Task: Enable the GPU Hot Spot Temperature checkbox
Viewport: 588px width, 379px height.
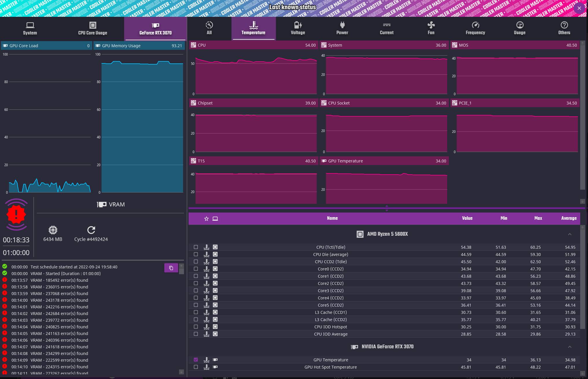Action: tap(196, 367)
